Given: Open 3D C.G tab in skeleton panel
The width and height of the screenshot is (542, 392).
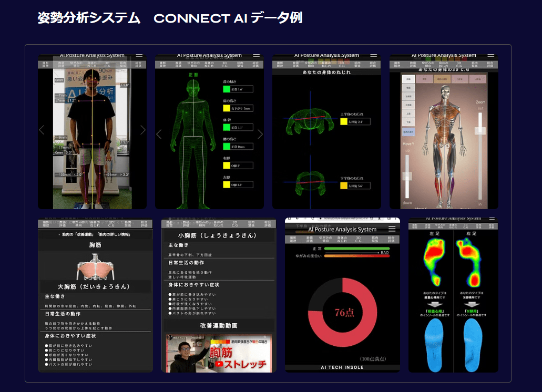Looking at the screenshot, I should (459, 65).
